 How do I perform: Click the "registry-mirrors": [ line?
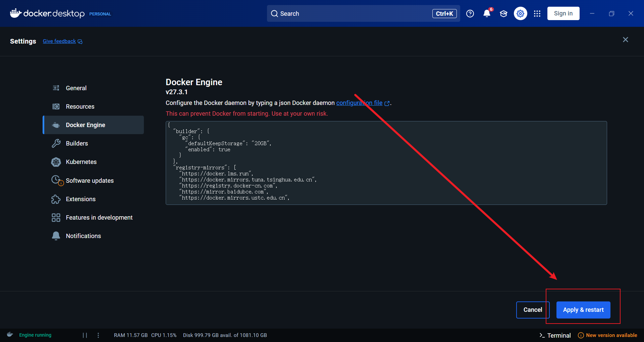pyautogui.click(x=205, y=168)
